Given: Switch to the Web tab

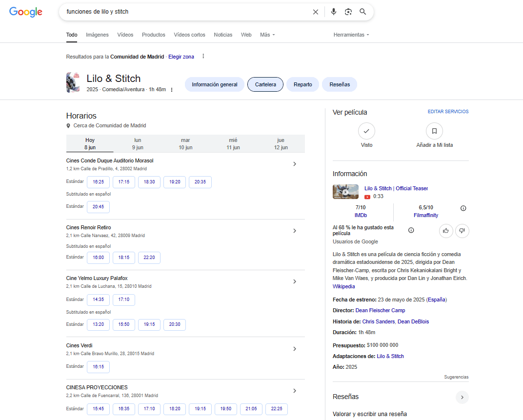Looking at the screenshot, I should coord(246,35).
